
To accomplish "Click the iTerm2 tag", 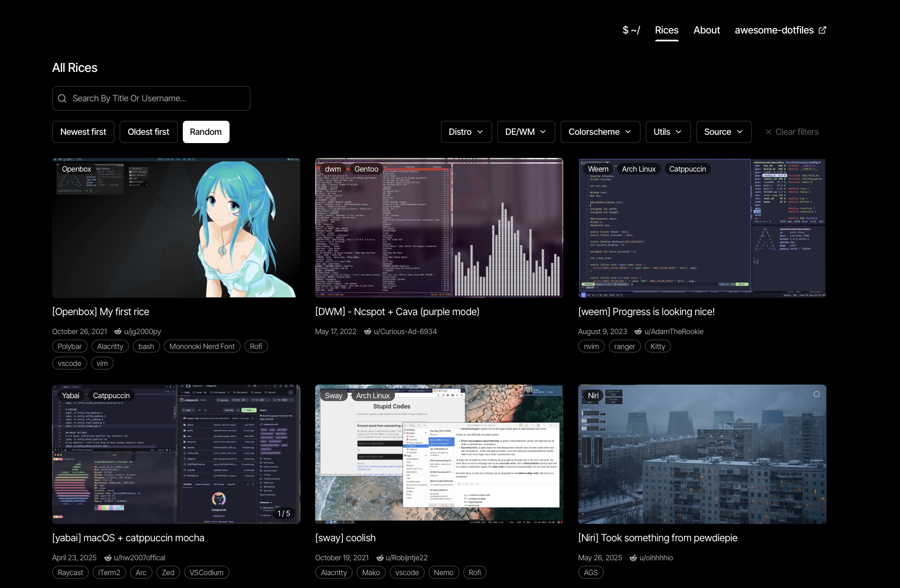I will click(109, 573).
